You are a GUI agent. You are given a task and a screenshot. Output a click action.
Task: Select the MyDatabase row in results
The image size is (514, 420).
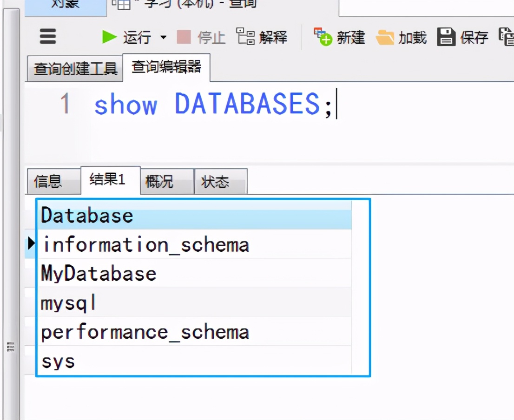tap(99, 274)
